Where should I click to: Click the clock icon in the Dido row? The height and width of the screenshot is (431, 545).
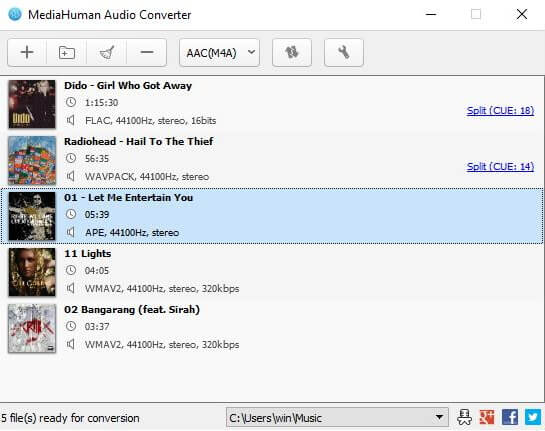71,102
